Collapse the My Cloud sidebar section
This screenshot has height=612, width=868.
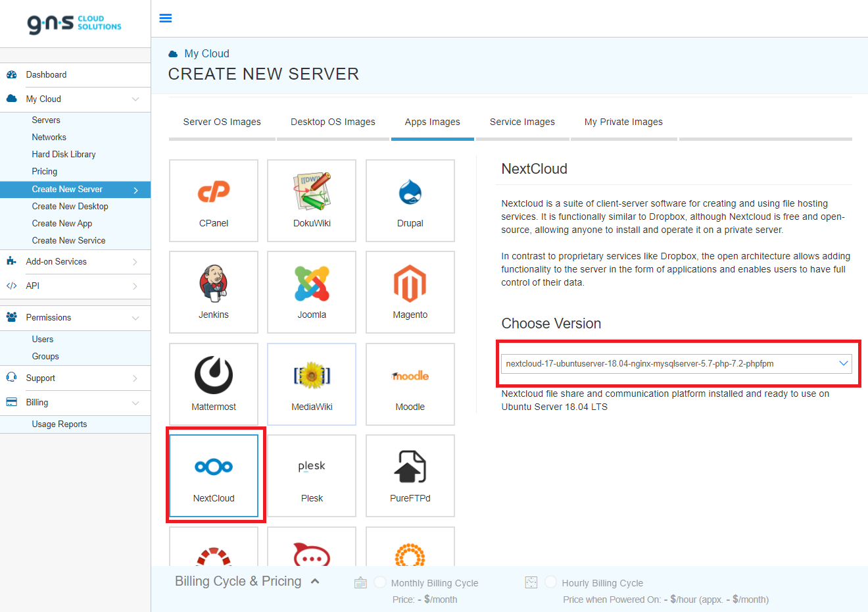click(135, 99)
